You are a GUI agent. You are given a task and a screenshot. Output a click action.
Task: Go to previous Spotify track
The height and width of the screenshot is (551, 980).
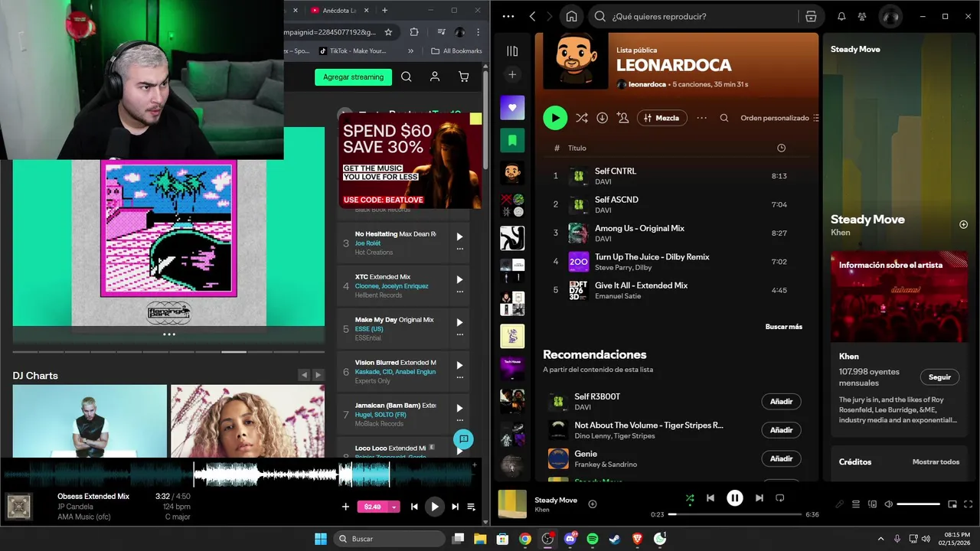coord(710,498)
